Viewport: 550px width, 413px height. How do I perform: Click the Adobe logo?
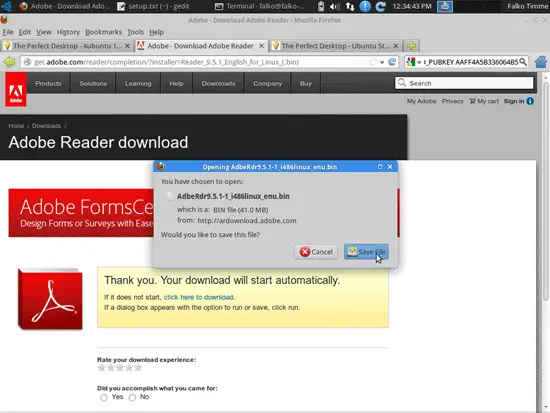tap(16, 89)
